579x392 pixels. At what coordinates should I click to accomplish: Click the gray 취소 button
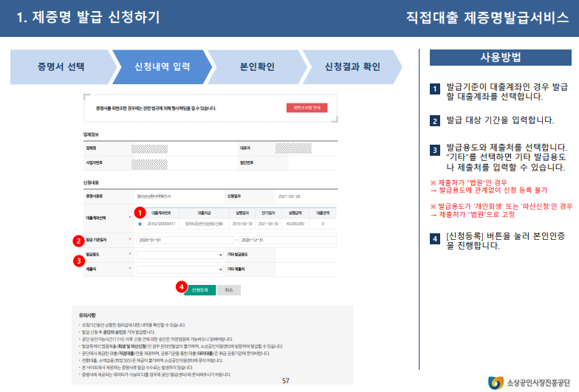pyautogui.click(x=229, y=290)
